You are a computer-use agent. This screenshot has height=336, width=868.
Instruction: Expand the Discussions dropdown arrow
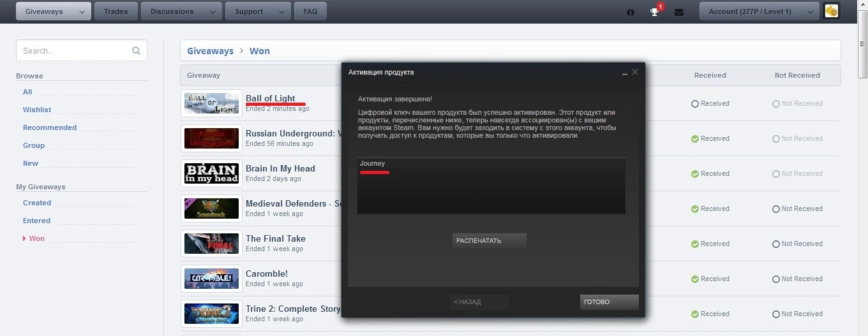point(213,11)
